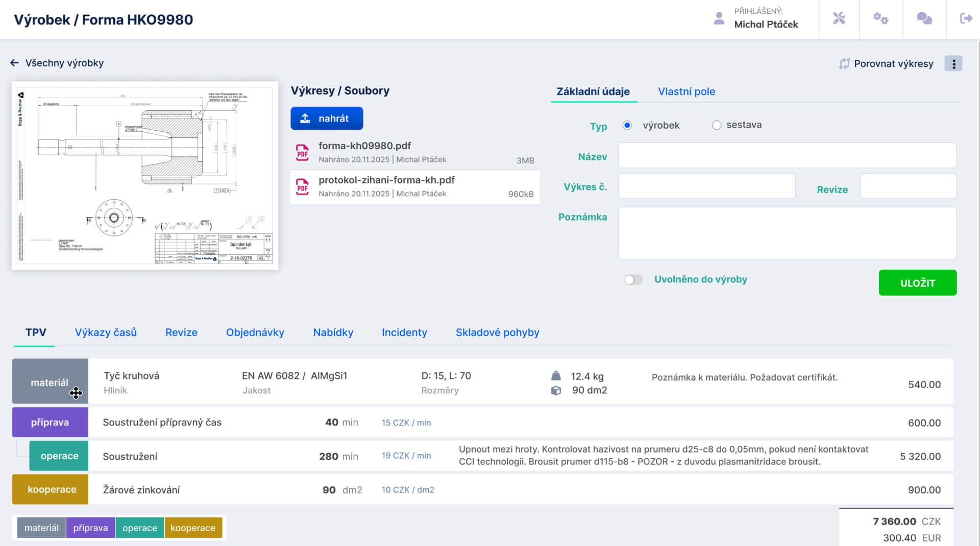Viewport: 980px width, 546px height.
Task: Click PDF icon of forma-kh09980.pdf
Action: tap(302, 152)
